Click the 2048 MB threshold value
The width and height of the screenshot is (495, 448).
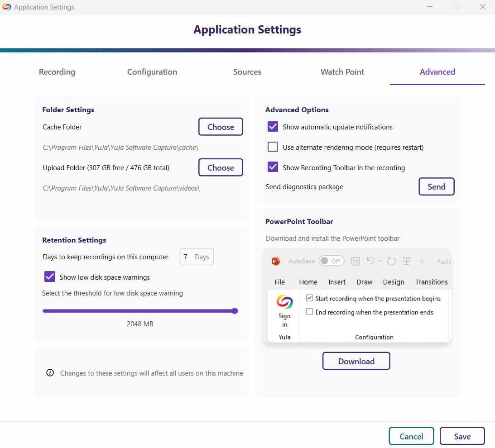pos(140,324)
